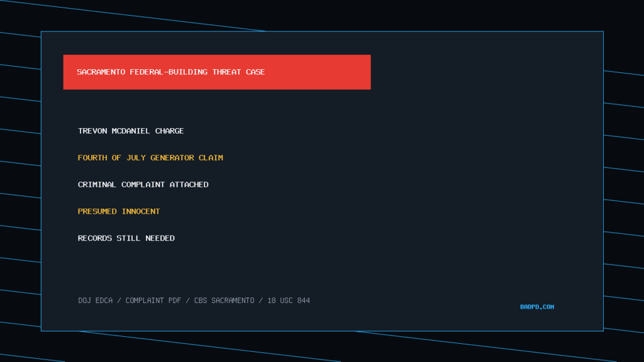Click the word NEEDED in the last line
644x362 pixels.
coord(160,238)
